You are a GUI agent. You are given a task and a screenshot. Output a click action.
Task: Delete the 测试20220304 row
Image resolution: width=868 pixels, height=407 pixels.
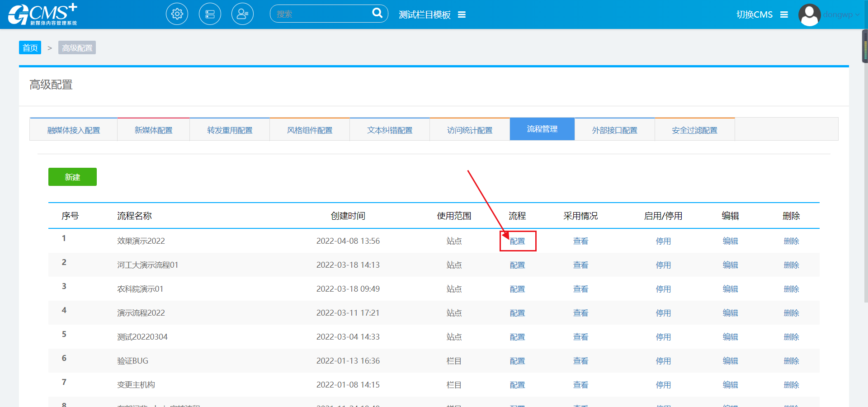(x=791, y=337)
